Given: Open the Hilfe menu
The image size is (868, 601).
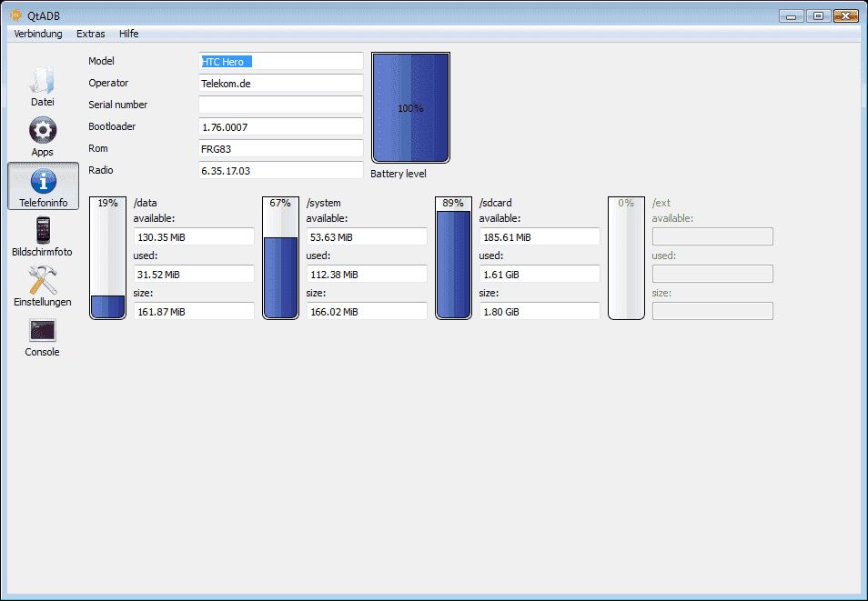Looking at the screenshot, I should (x=129, y=34).
